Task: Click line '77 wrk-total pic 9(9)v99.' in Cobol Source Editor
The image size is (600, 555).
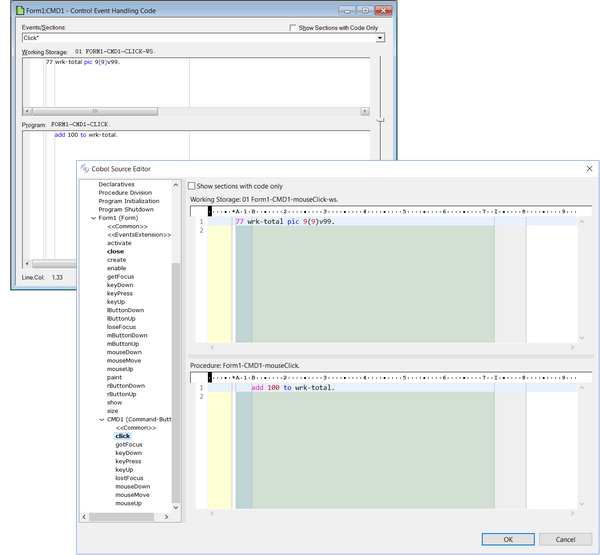Action: [x=285, y=222]
